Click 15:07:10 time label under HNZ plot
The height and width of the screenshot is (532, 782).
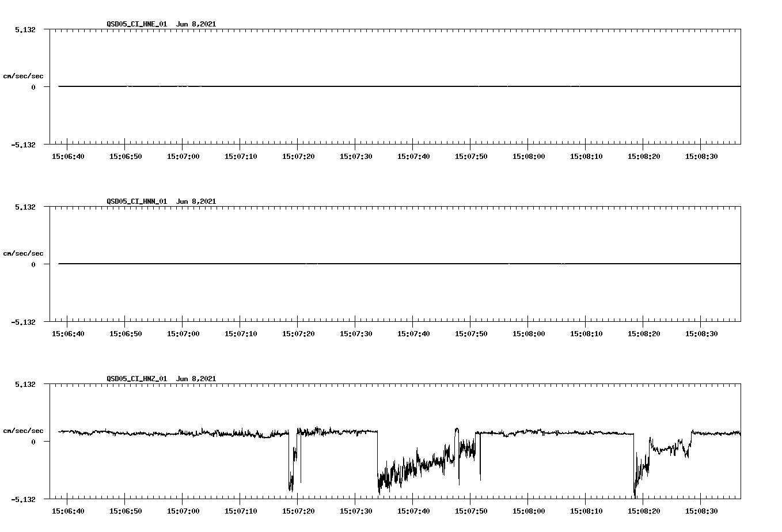pos(241,511)
